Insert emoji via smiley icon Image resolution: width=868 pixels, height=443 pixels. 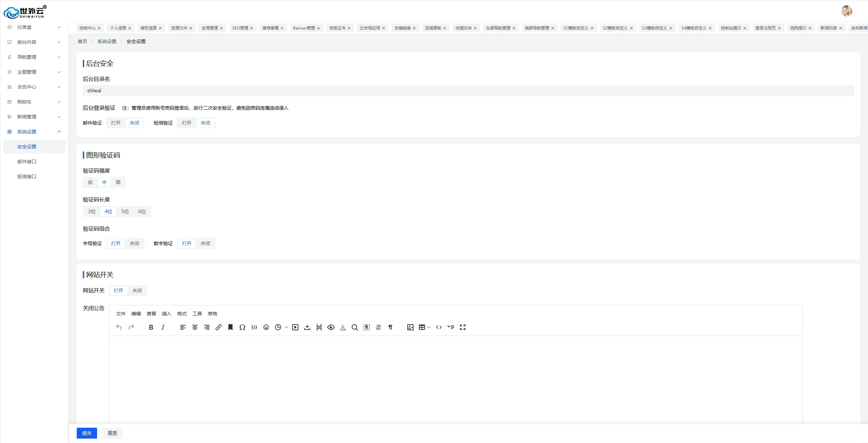click(x=266, y=327)
